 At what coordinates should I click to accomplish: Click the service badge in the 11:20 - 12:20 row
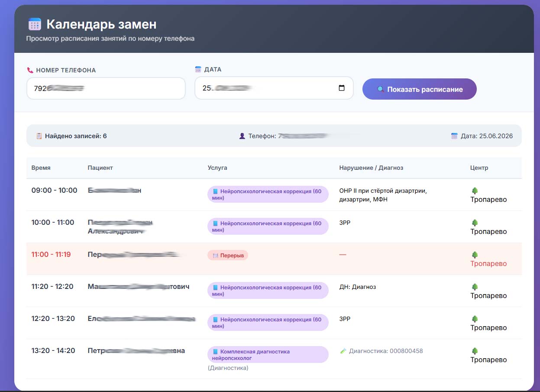pyautogui.click(x=268, y=291)
